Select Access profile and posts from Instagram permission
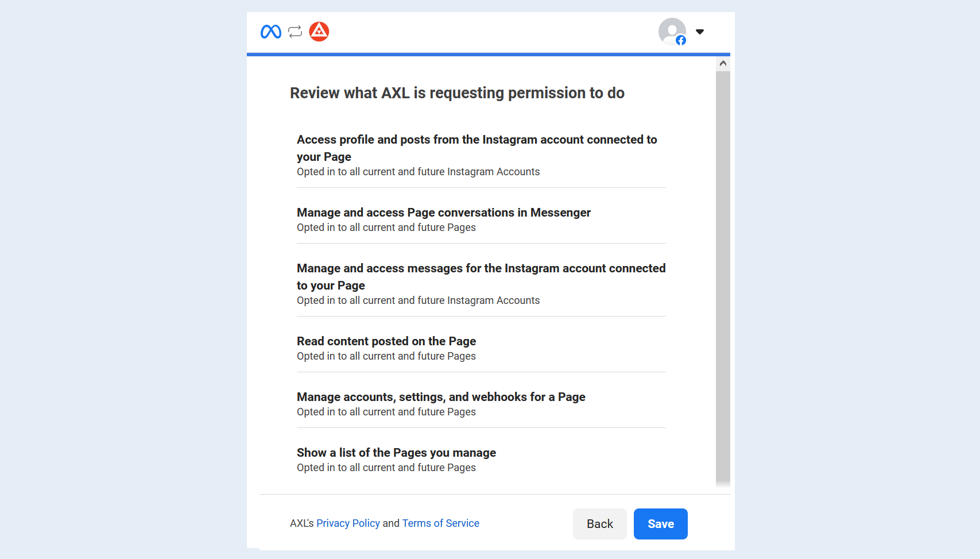The width and height of the screenshot is (980, 559). click(481, 156)
